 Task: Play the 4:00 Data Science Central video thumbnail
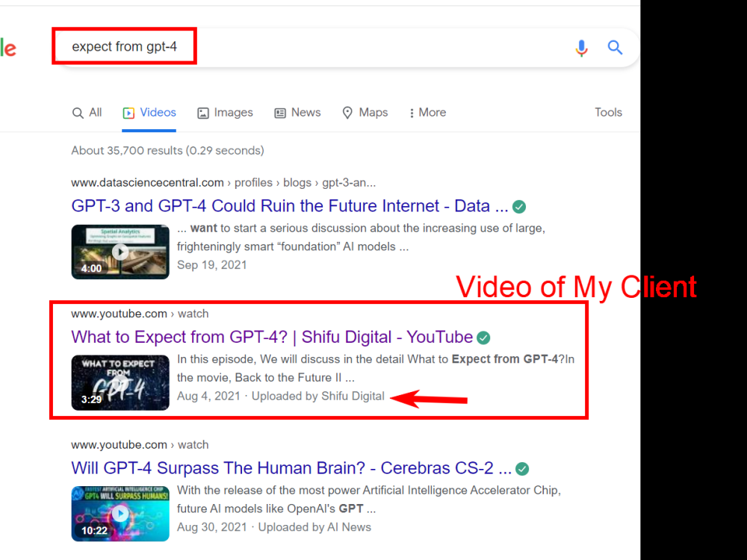click(x=120, y=252)
